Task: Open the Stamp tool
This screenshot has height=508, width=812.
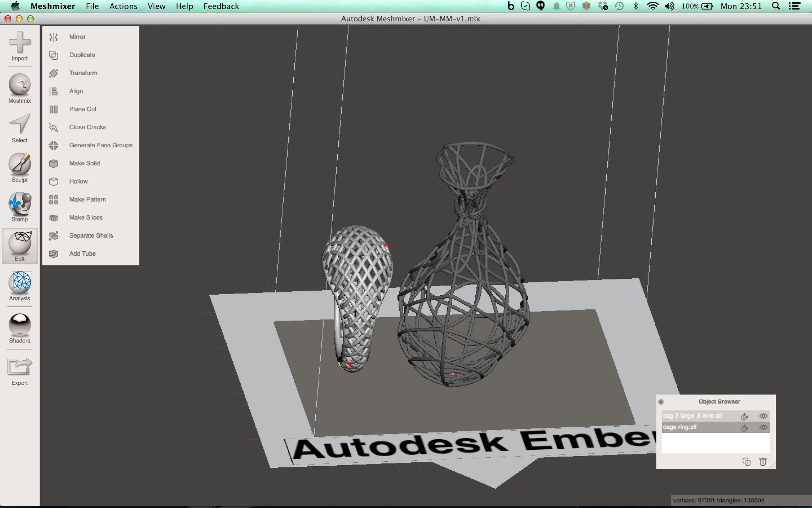Action: coord(20,207)
